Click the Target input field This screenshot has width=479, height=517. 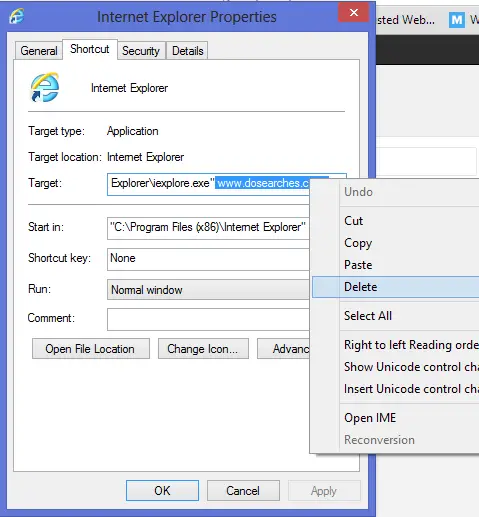[x=208, y=184]
